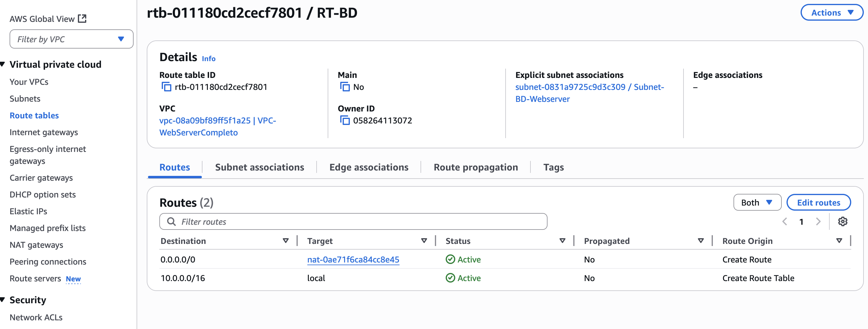Open the Actions dropdown menu

[831, 13]
